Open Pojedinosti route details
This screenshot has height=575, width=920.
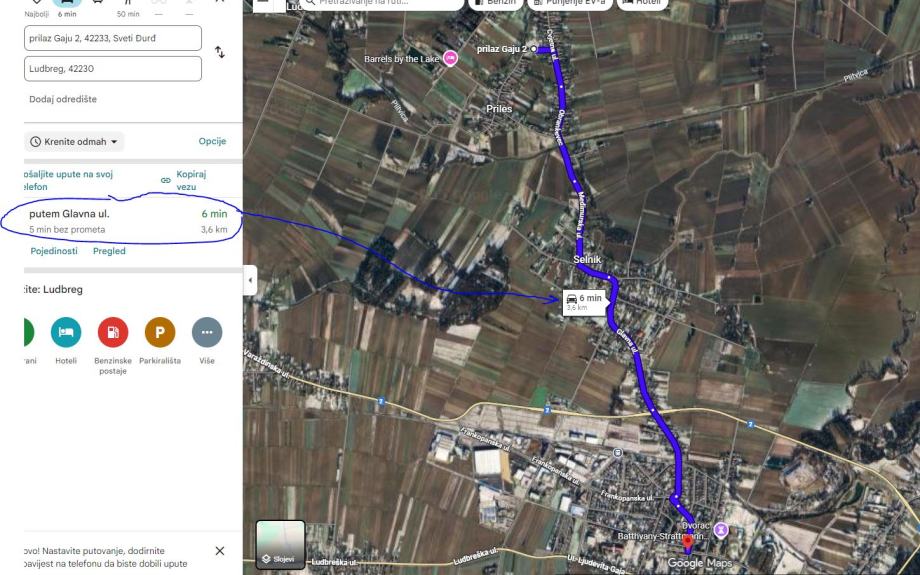tap(54, 251)
